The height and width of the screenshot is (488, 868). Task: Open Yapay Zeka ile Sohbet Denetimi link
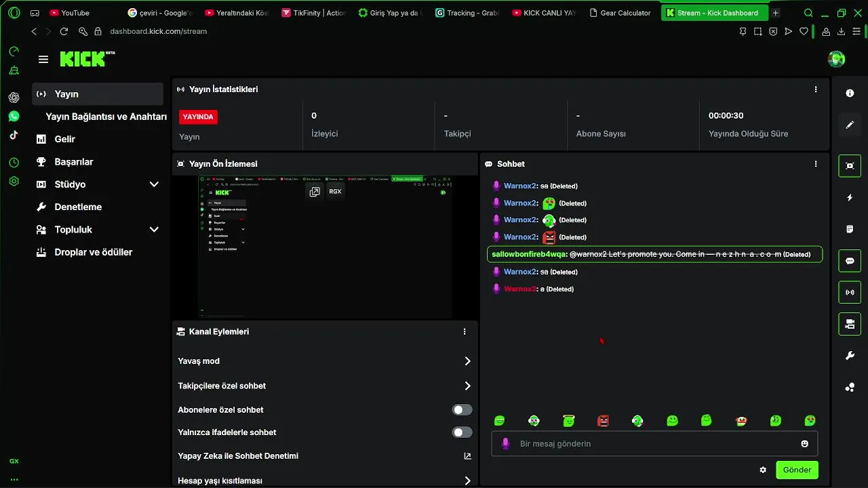click(x=467, y=456)
